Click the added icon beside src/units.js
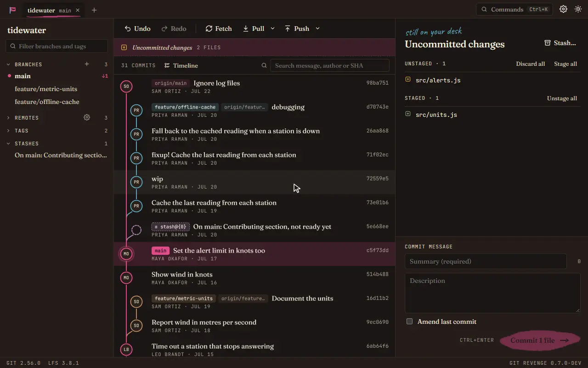 pos(408,114)
